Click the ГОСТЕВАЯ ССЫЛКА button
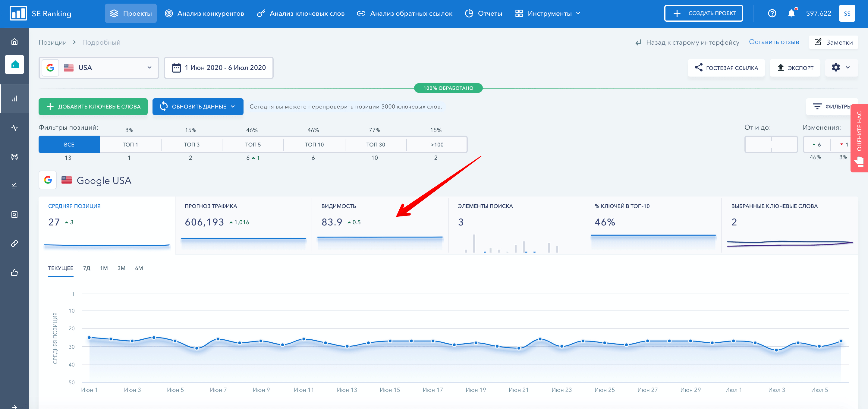This screenshot has width=868, height=409. [x=726, y=68]
